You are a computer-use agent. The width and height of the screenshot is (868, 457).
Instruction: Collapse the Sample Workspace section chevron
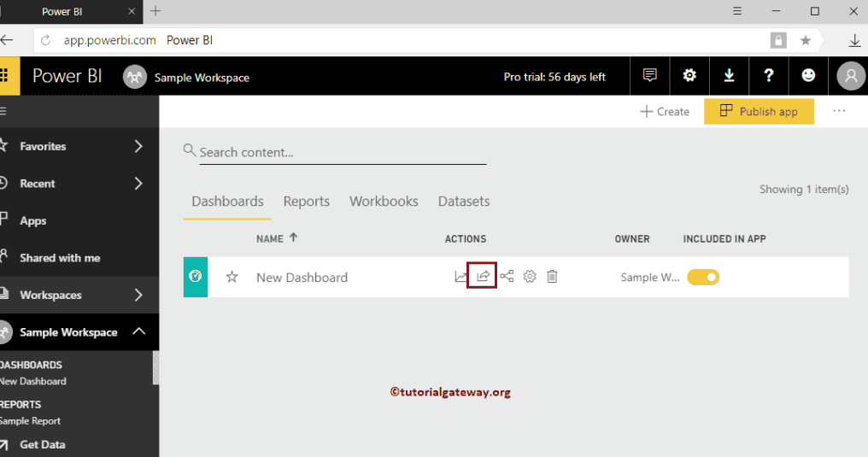[x=139, y=331]
